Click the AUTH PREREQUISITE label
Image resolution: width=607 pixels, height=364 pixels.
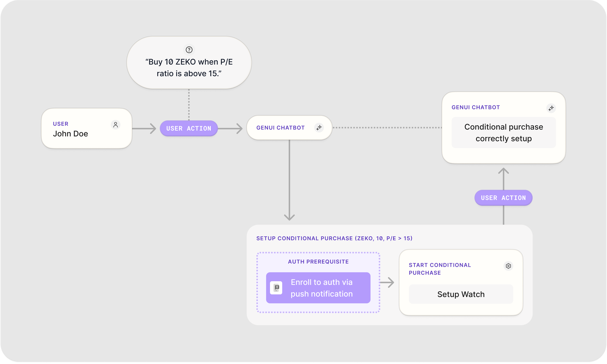click(x=318, y=262)
